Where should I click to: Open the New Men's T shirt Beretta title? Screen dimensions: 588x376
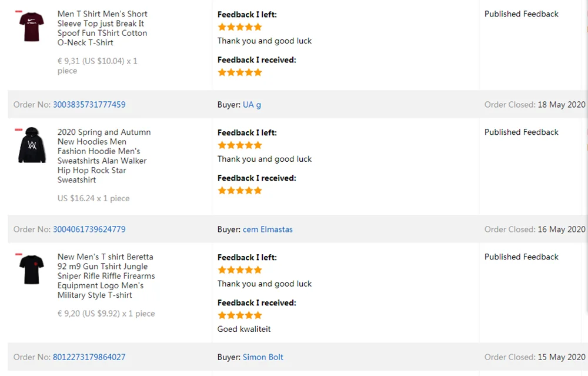tap(106, 276)
